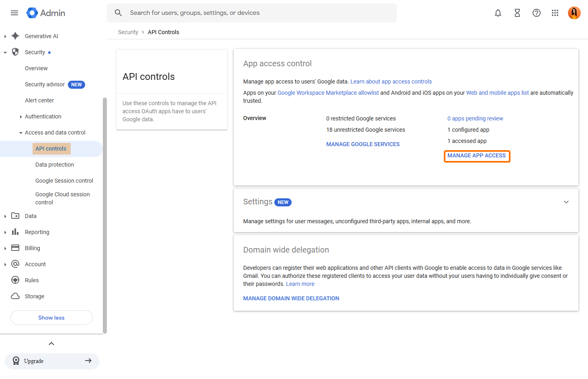This screenshot has width=588, height=379.
Task: Expand the Authentication tree item
Action: pyautogui.click(x=21, y=117)
